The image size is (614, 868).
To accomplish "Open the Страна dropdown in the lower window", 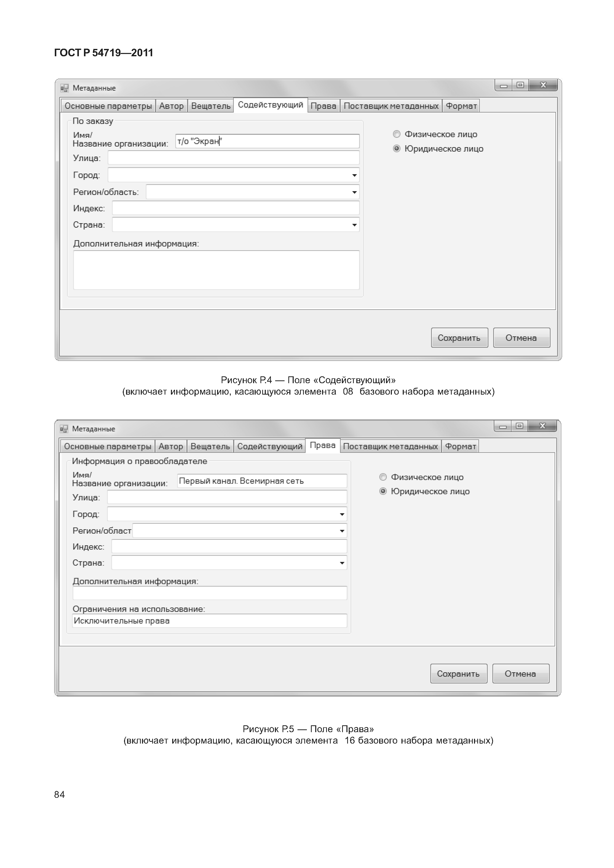I will click(342, 563).
